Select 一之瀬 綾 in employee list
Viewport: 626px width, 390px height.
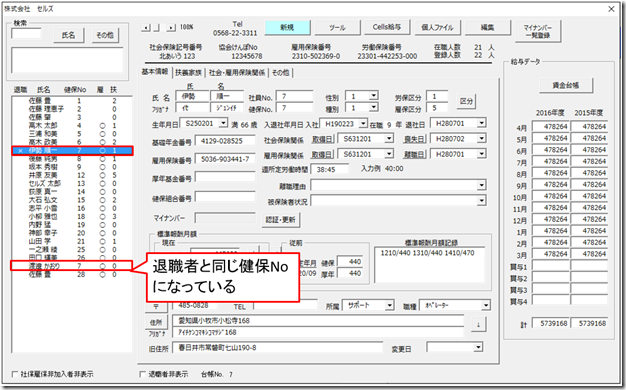pos(72,249)
